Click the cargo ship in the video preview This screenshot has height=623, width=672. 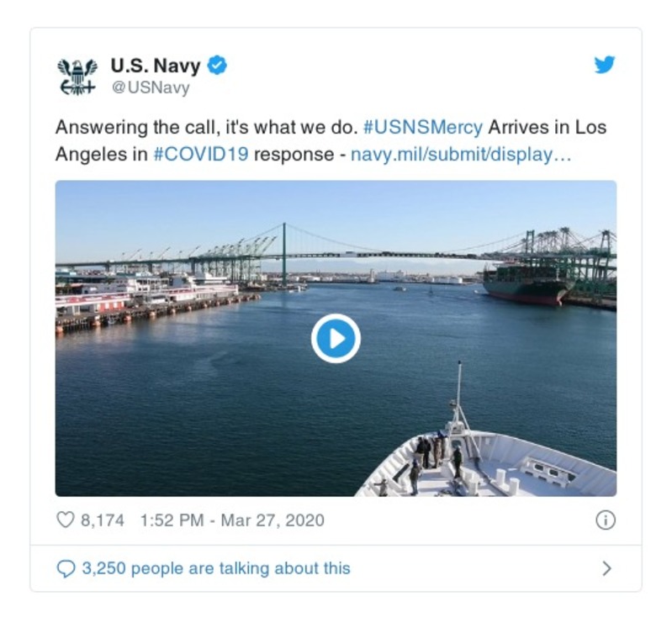(526, 284)
